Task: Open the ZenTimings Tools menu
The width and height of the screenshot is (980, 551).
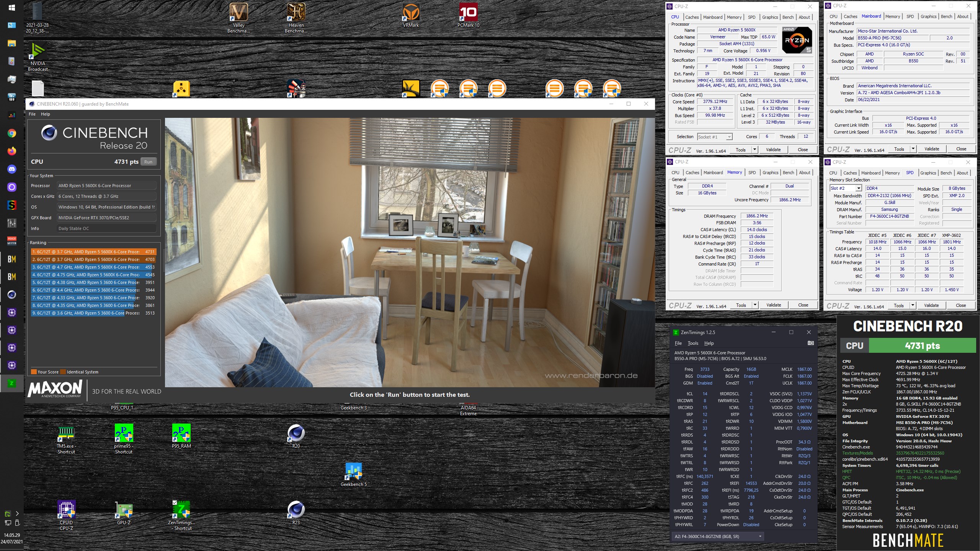Action: tap(693, 343)
